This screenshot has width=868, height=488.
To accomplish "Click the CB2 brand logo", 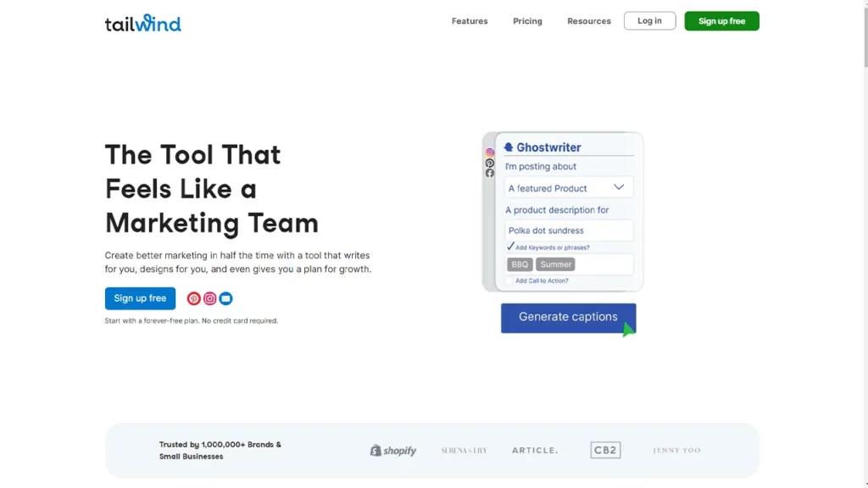I will [605, 451].
